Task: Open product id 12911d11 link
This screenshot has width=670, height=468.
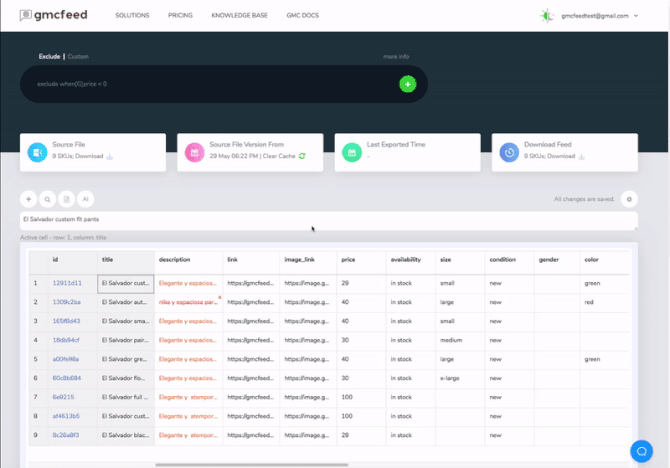Action: [67, 283]
